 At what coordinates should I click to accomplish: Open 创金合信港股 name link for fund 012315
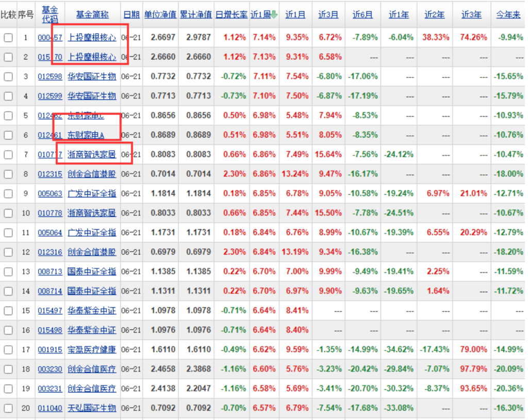click(92, 174)
